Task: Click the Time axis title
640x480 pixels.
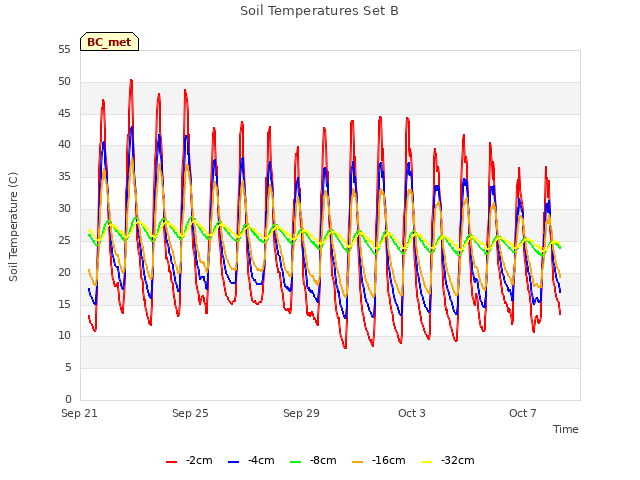Action: (x=566, y=429)
